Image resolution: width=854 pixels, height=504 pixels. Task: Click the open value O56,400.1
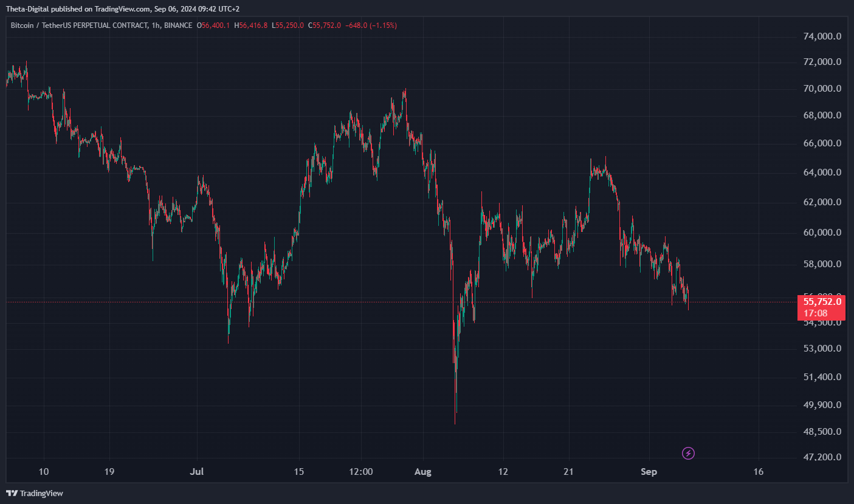pos(214,26)
